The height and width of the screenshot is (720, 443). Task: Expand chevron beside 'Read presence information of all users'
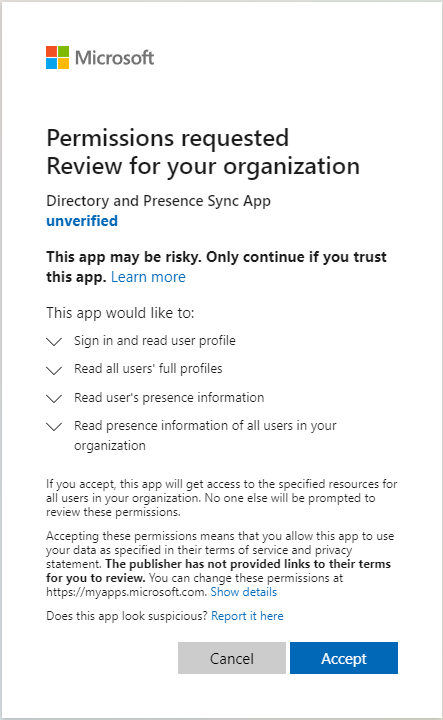(x=54, y=427)
